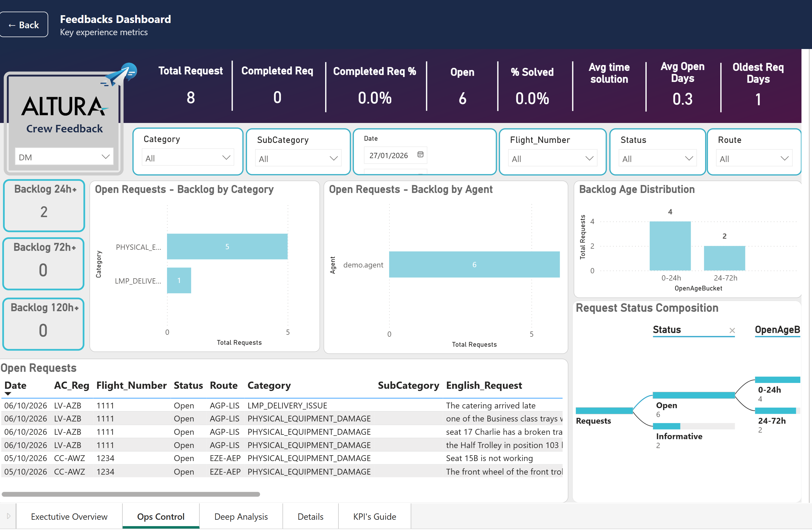Click the Backlog 72h+ card
The height and width of the screenshot is (530, 812).
pyautogui.click(x=43, y=264)
